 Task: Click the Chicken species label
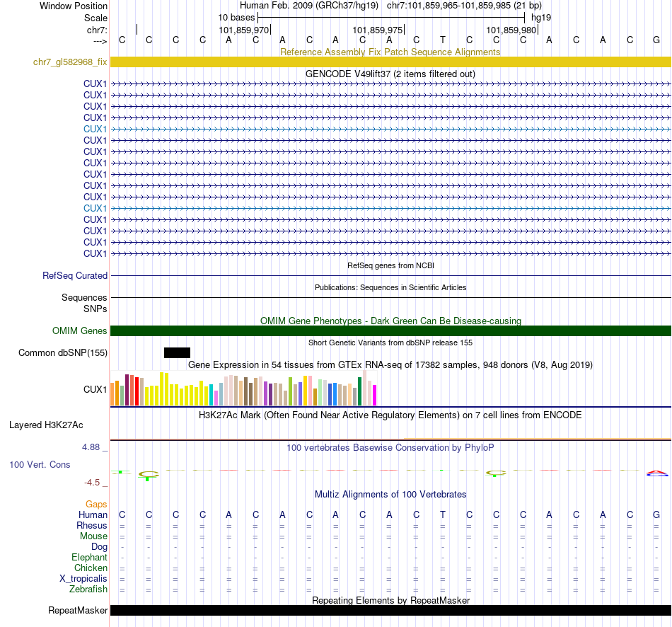click(91, 568)
